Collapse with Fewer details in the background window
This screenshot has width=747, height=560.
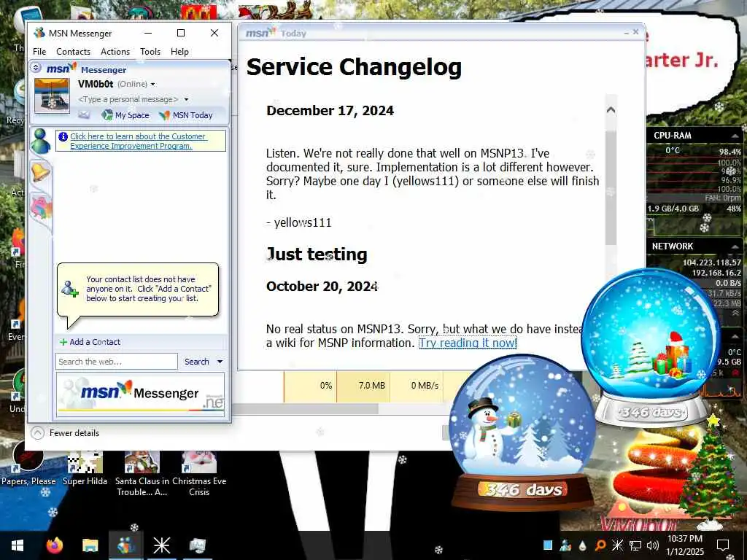65,433
